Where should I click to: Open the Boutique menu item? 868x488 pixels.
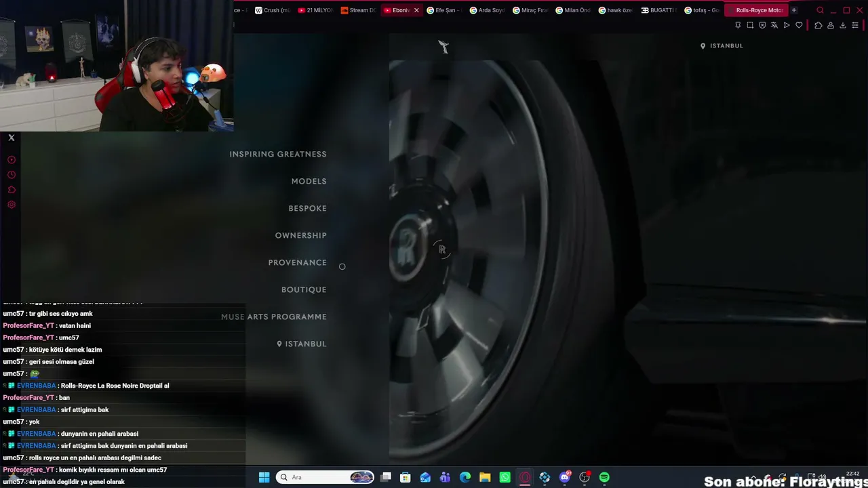click(x=304, y=289)
